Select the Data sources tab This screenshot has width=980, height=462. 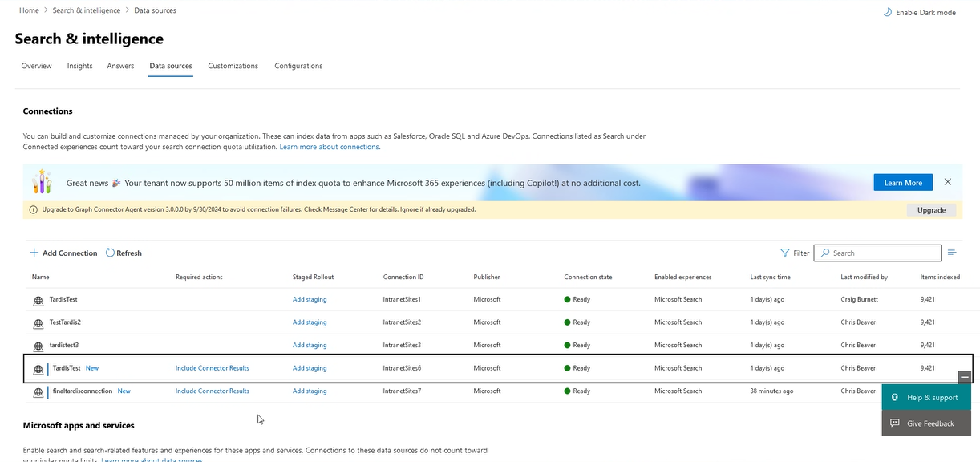click(x=171, y=66)
